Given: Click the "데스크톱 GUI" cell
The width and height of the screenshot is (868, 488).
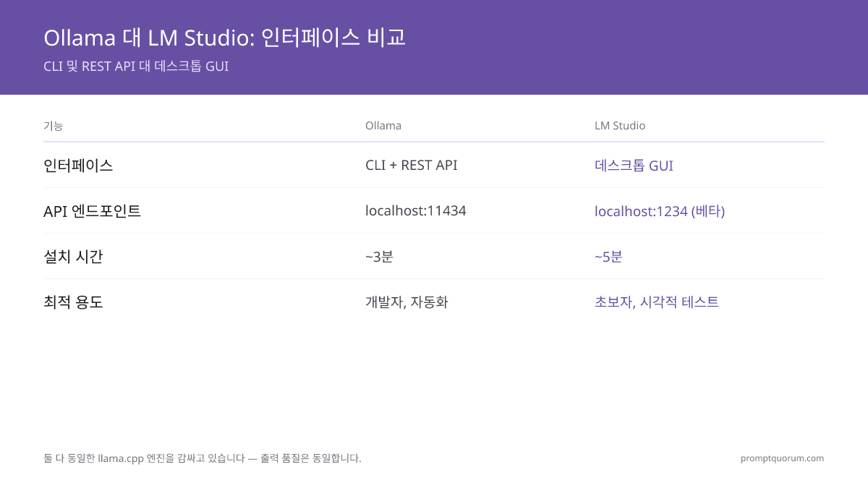Looking at the screenshot, I should click(x=634, y=166).
